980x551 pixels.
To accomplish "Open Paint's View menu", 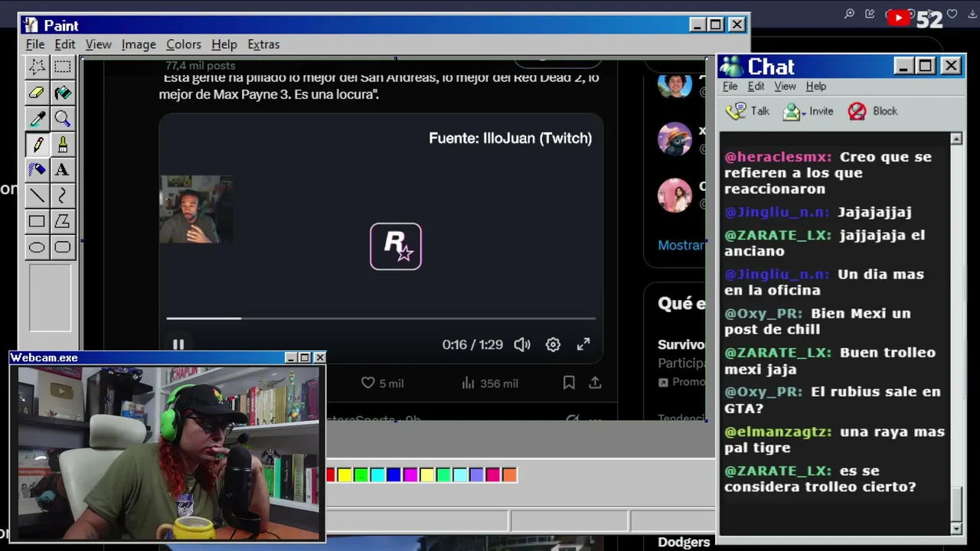I will tap(99, 44).
